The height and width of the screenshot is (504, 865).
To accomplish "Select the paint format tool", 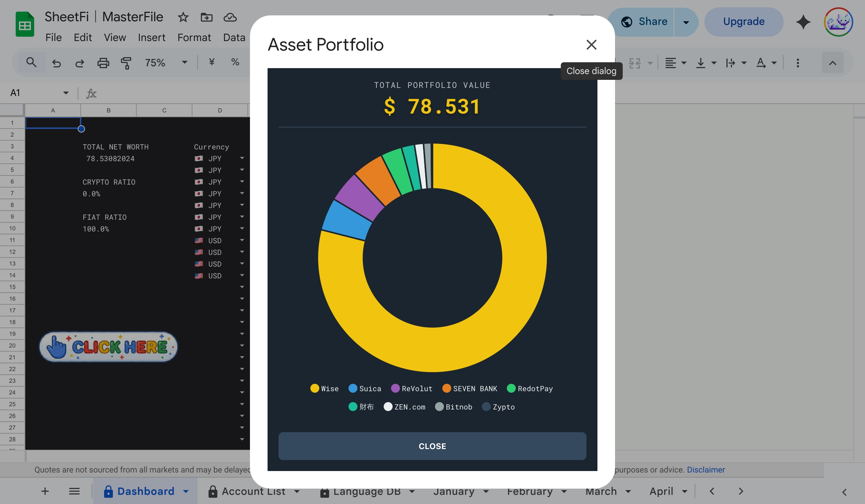I will coord(126,63).
